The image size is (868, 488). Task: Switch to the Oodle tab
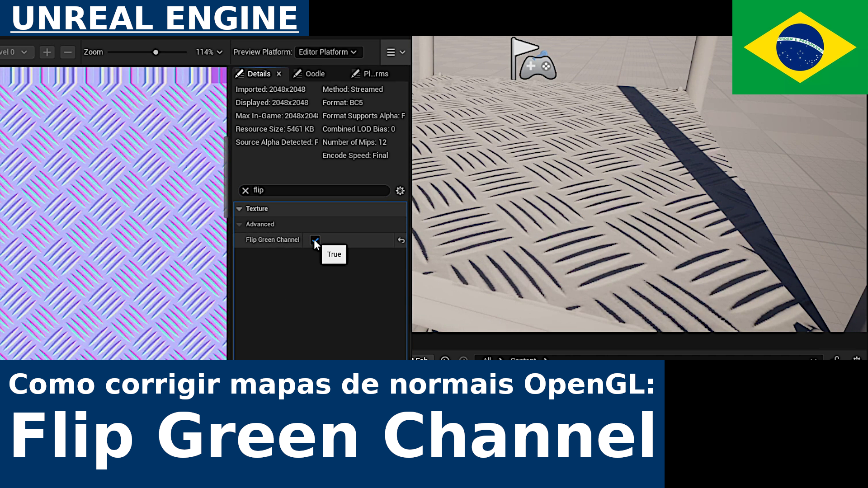click(315, 74)
